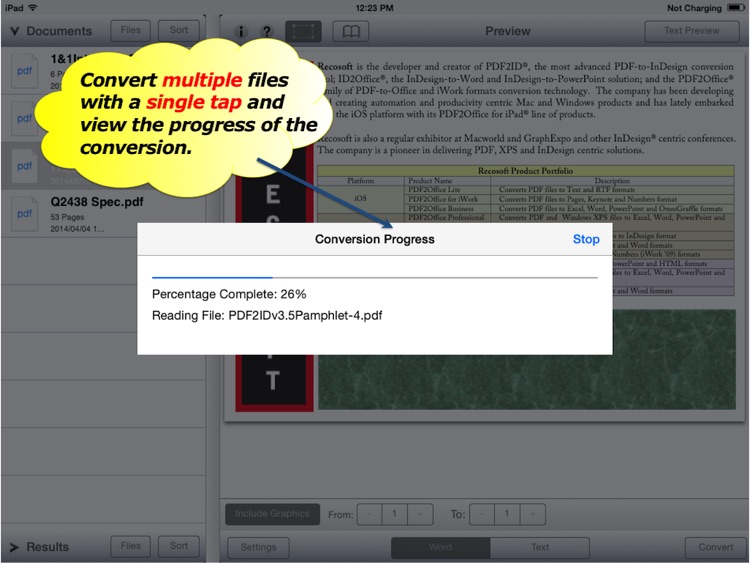Select Word output format tab

coord(440,548)
